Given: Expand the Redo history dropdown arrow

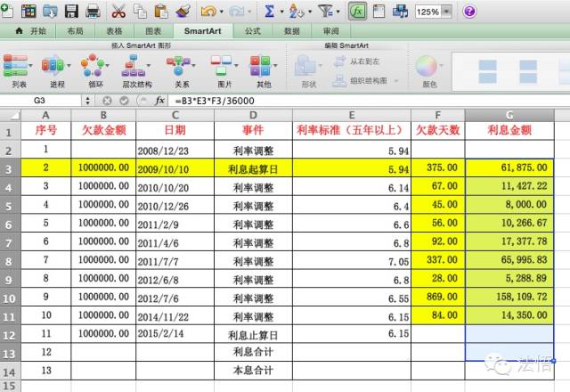Looking at the screenshot, I should pos(249,12).
